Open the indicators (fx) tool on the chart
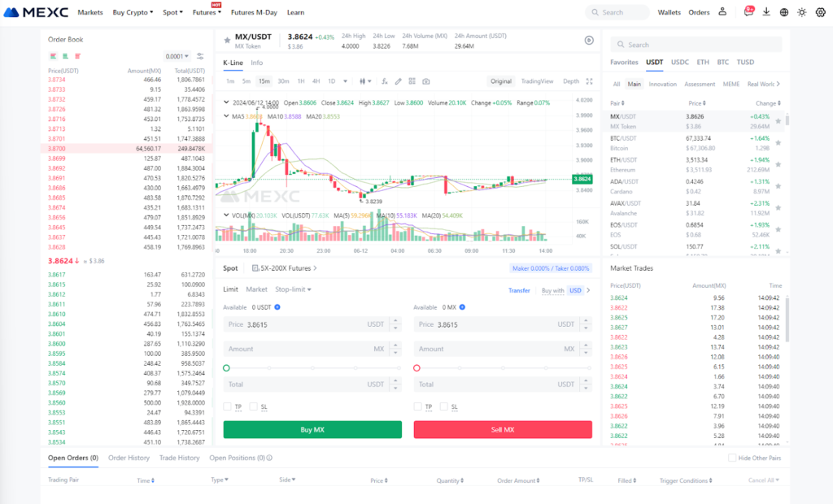Screen dimensions: 833x504 (x=383, y=80)
